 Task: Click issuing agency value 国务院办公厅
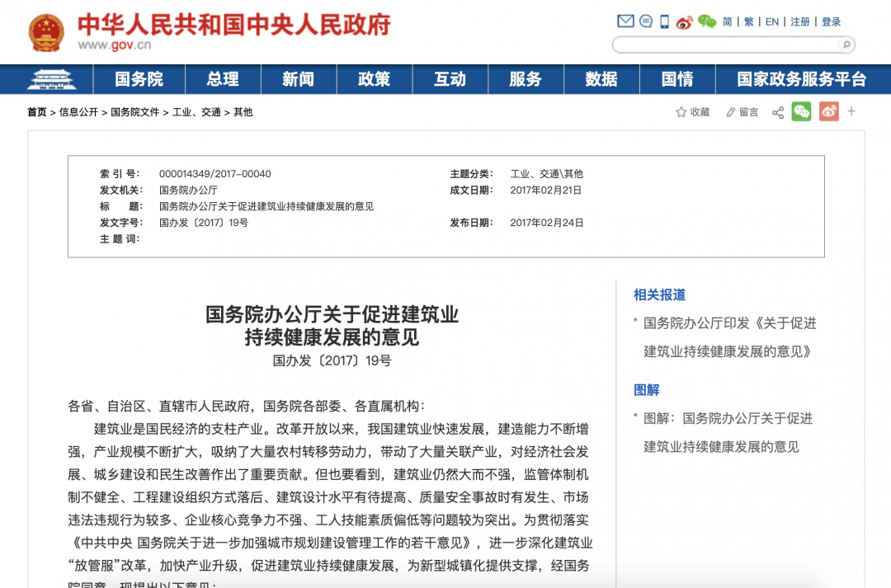click(x=188, y=191)
